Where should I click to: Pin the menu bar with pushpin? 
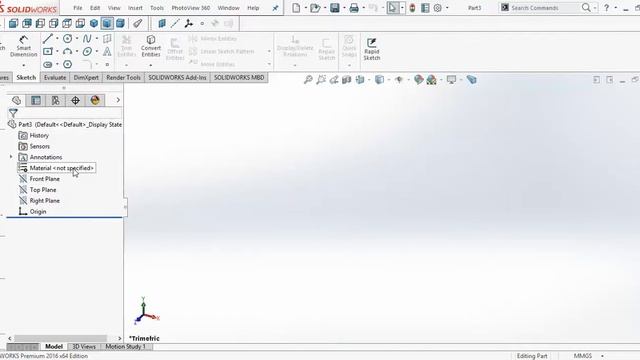coord(275,8)
